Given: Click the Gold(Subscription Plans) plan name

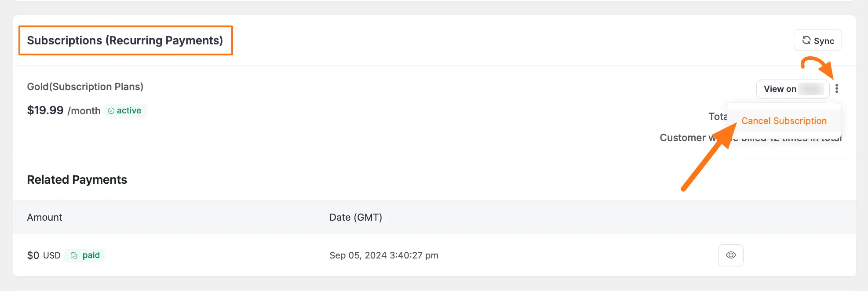Looking at the screenshot, I should coord(85,87).
